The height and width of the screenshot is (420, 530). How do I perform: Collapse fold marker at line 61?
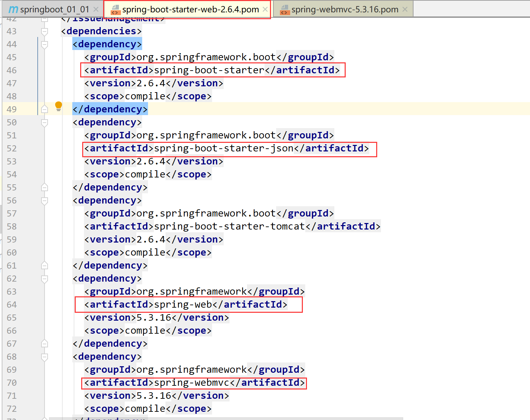click(44, 265)
